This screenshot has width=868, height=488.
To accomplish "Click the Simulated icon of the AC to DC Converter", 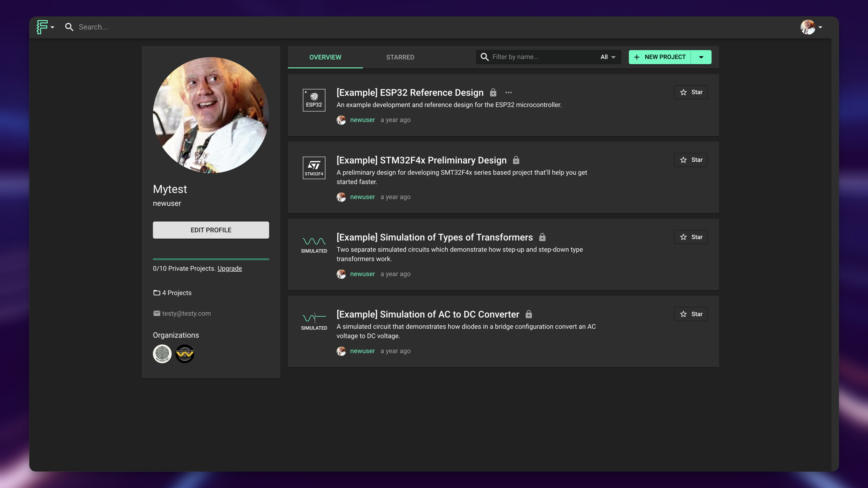I will [314, 322].
